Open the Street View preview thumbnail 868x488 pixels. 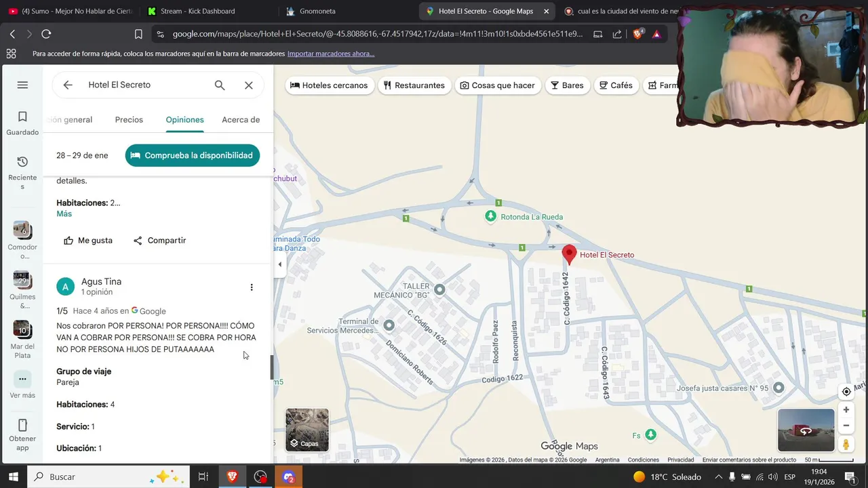(806, 430)
